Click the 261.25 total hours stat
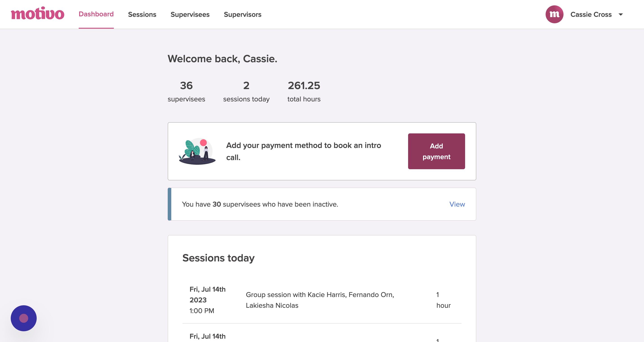Screen dimensions: 644x342 point(304,92)
